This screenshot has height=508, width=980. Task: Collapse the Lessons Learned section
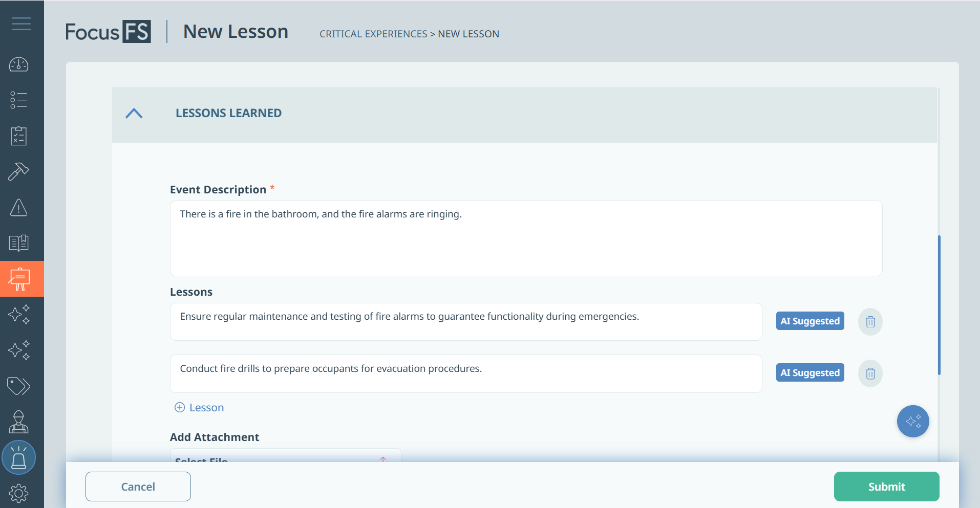click(134, 114)
